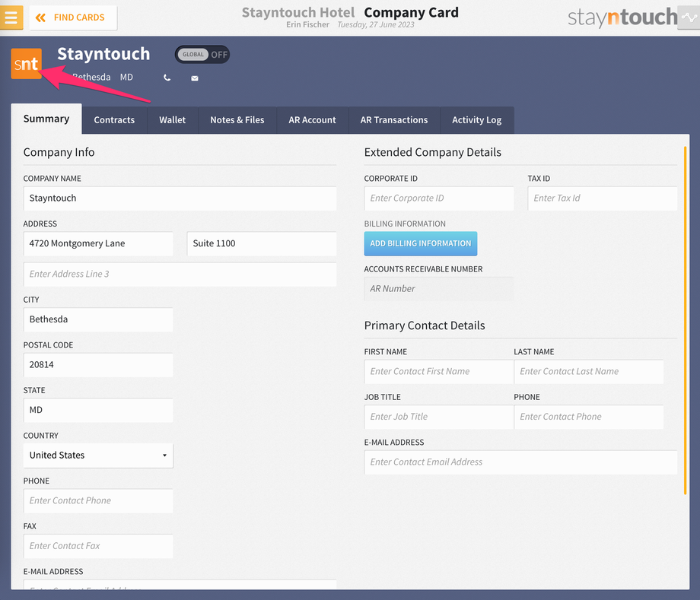Screen dimensions: 700x600
Task: Click the orange vertical scrollbar
Action: click(x=686, y=320)
